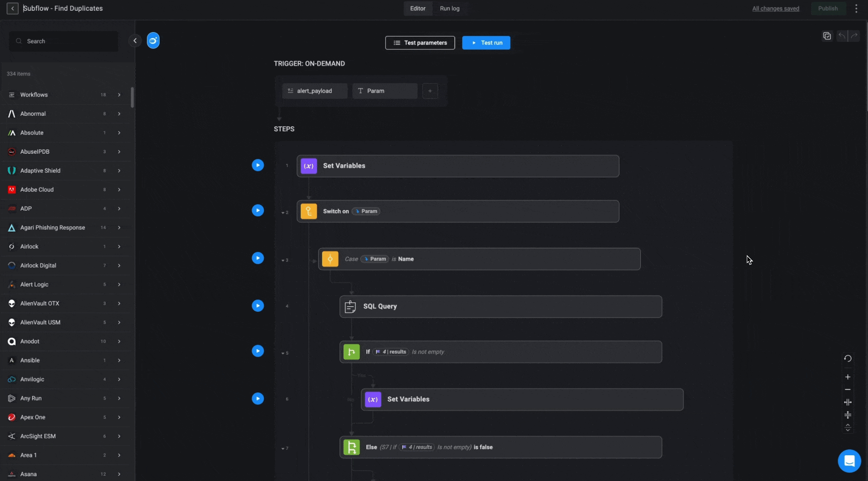Open Test parameters
Screen dimensions: 868x481
(420, 43)
